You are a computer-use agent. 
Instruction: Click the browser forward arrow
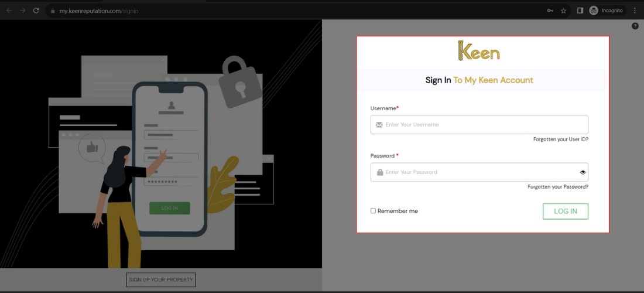point(23,11)
